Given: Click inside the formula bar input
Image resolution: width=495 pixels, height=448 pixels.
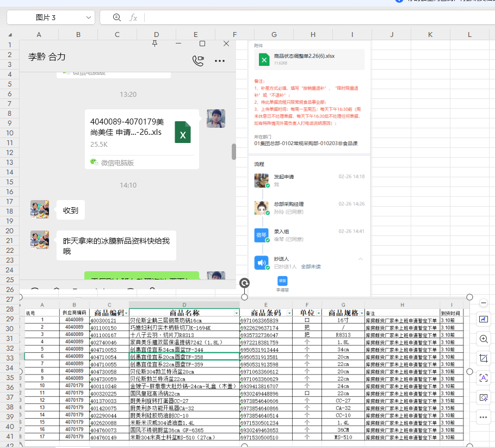Looking at the screenshot, I should 315,17.
